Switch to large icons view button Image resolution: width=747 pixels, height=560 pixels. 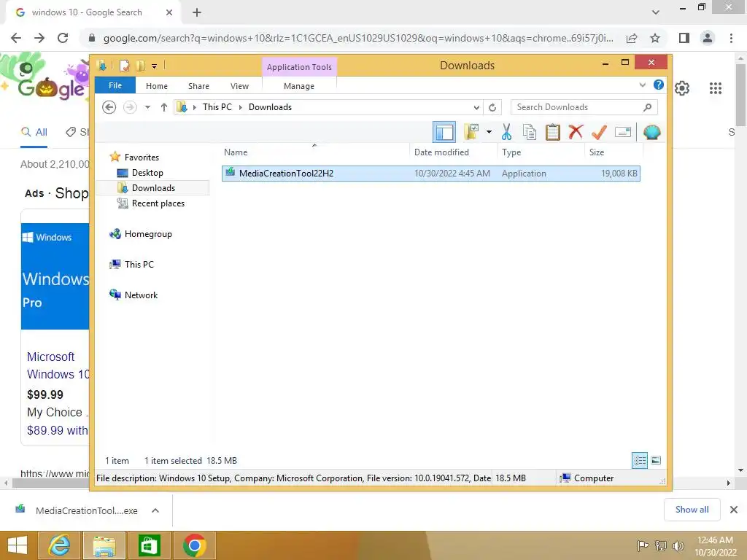coord(656,460)
